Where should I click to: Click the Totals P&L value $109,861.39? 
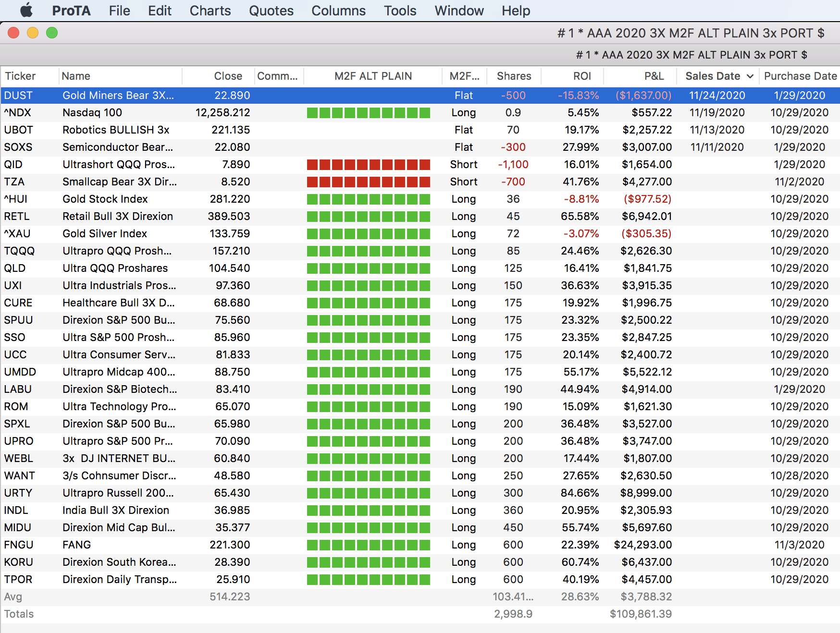pyautogui.click(x=641, y=614)
